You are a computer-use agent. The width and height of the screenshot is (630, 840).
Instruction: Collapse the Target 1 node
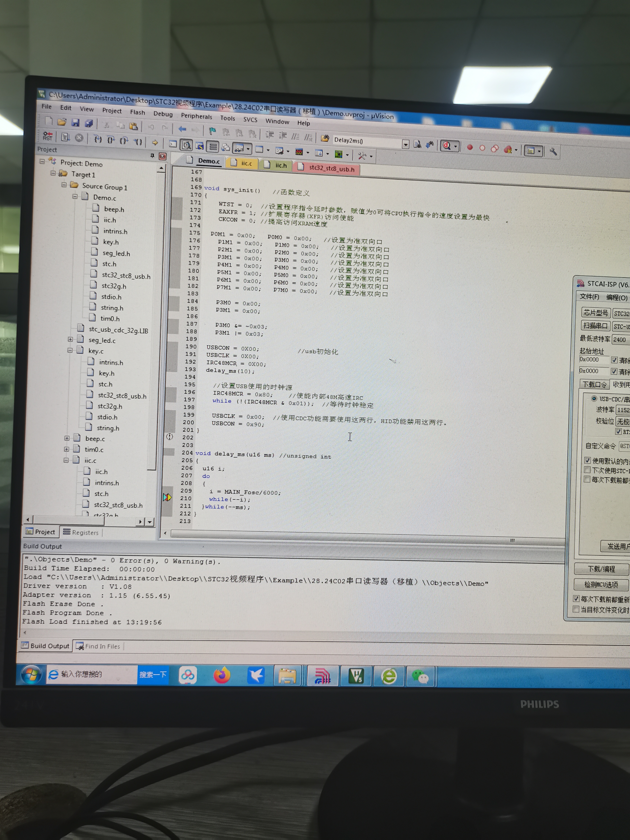click(53, 173)
